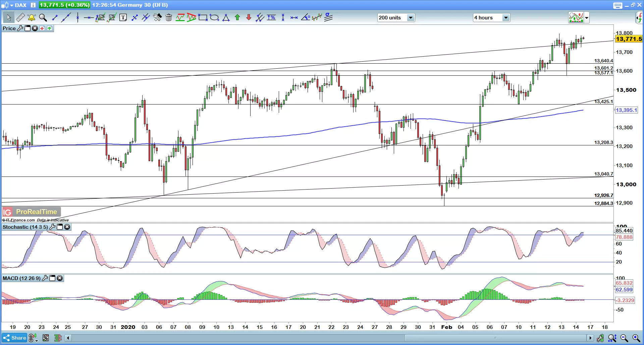Choose the vertical distance measure tool
Viewport: 644px width, 345px height.
pos(283,17)
